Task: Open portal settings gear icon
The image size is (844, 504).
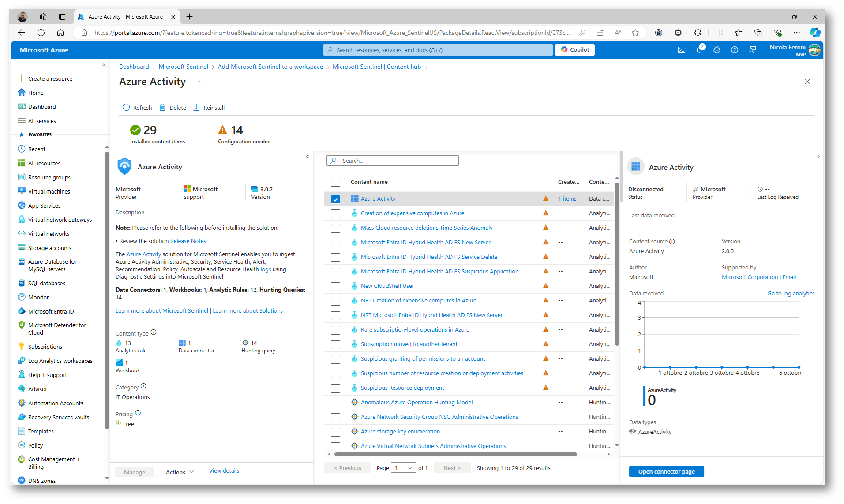Action: [717, 50]
